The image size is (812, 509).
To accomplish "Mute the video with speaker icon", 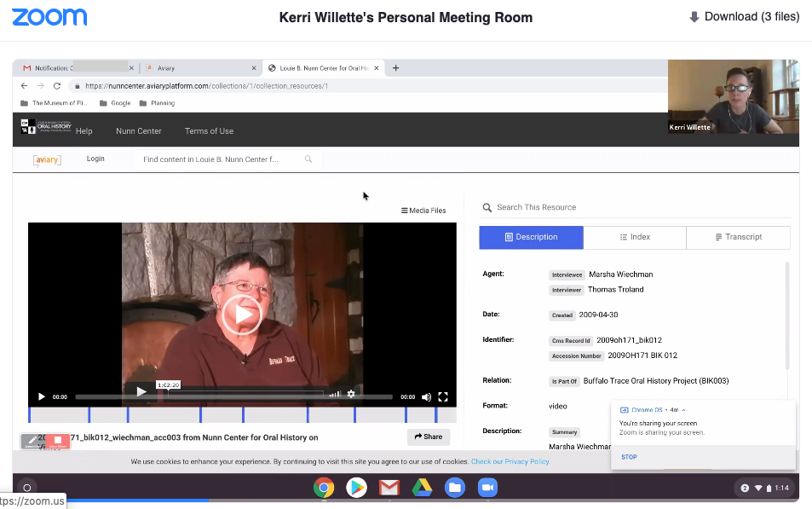I will pyautogui.click(x=426, y=397).
